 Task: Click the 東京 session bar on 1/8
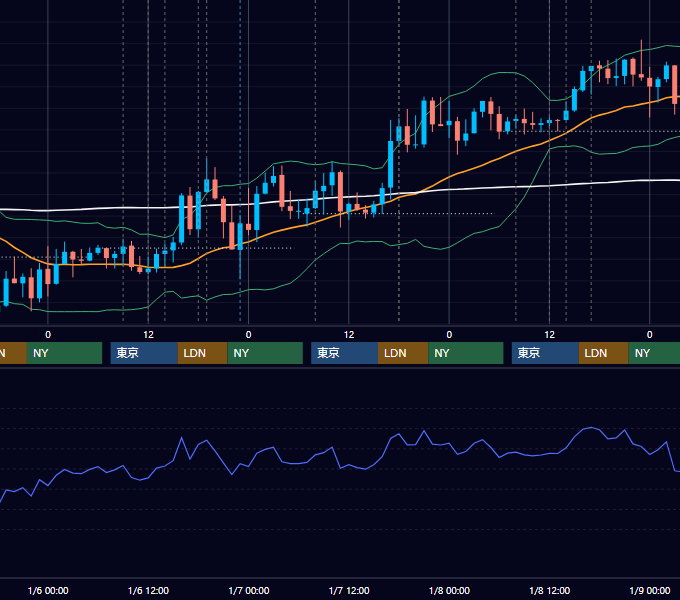(545, 353)
